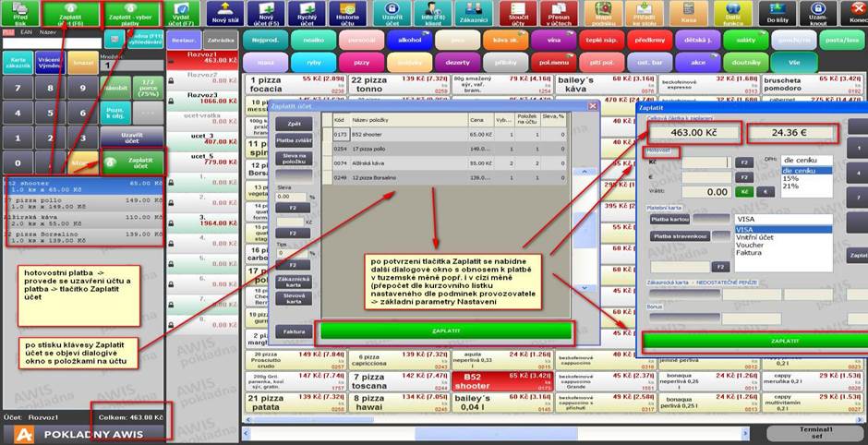Create a new table with Nový stůl
This screenshot has width=868, height=445.
click(x=224, y=14)
